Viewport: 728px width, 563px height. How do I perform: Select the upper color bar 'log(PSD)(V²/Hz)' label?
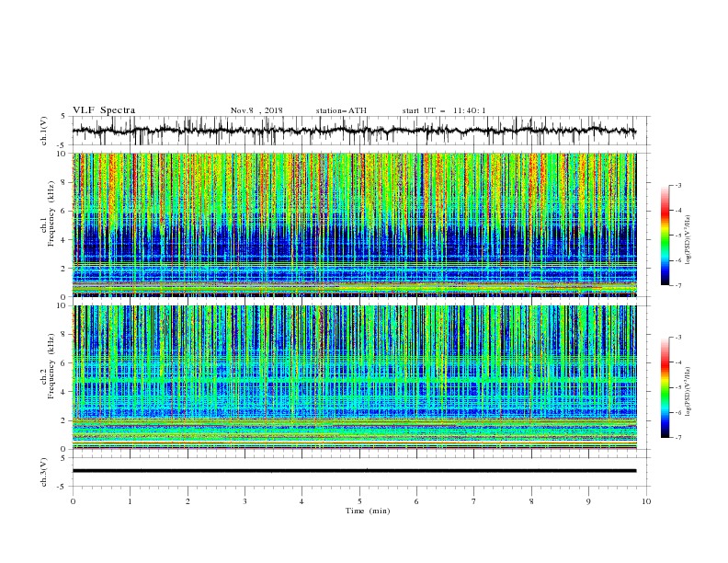tap(688, 240)
